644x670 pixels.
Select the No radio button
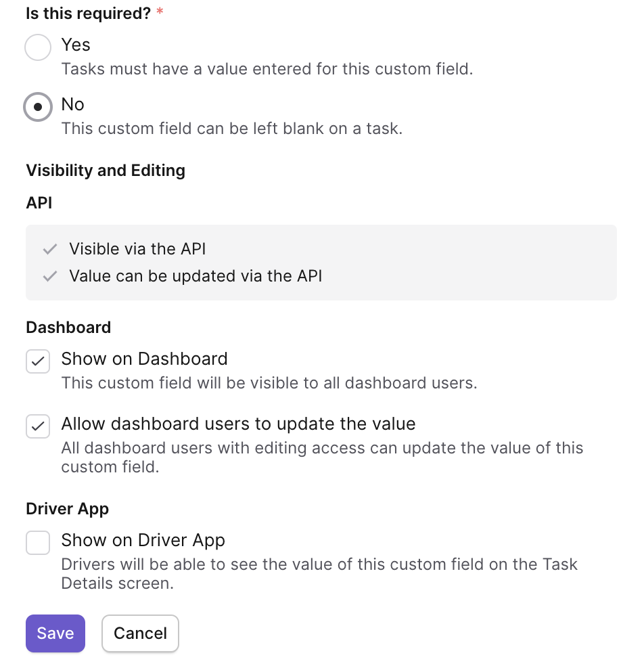38,107
